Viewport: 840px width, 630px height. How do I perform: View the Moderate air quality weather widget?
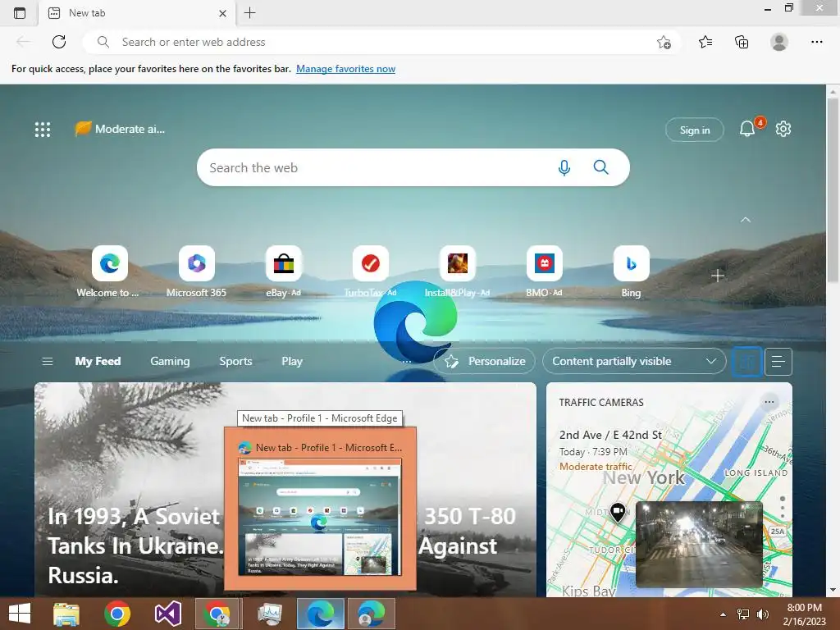[x=120, y=129]
